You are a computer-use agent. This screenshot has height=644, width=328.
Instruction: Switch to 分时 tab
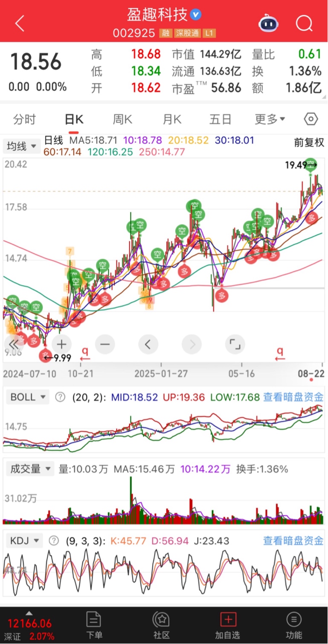[x=24, y=119]
